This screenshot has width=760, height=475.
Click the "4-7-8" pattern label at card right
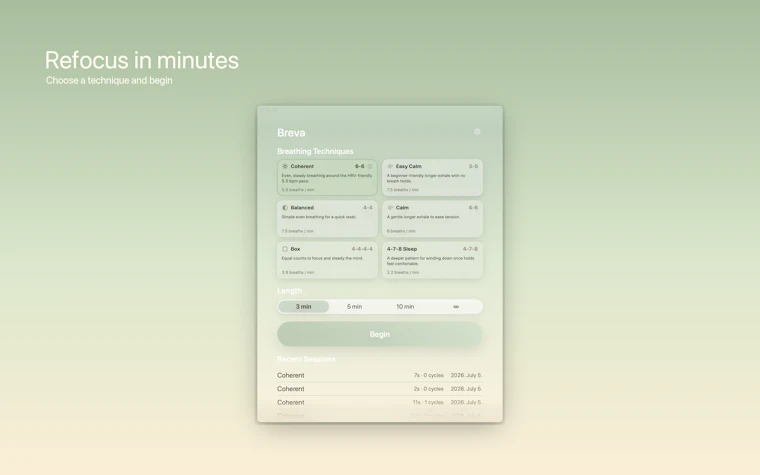[x=470, y=249]
